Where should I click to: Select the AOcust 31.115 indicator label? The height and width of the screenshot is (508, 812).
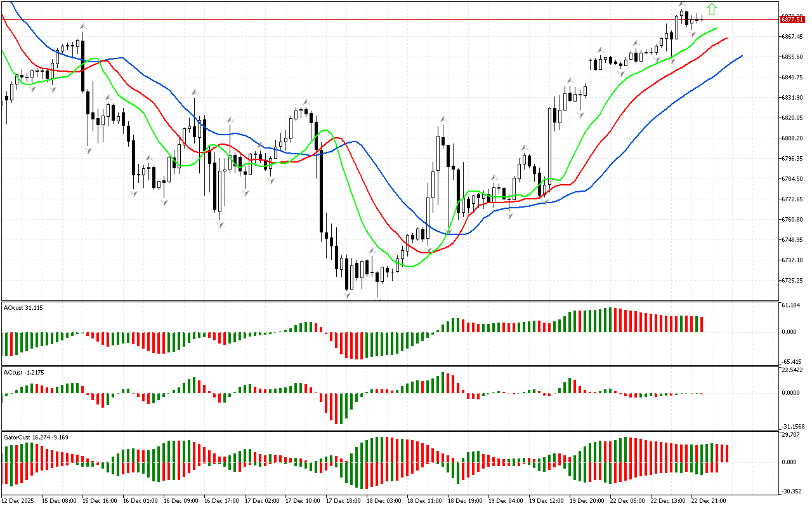pos(23,308)
